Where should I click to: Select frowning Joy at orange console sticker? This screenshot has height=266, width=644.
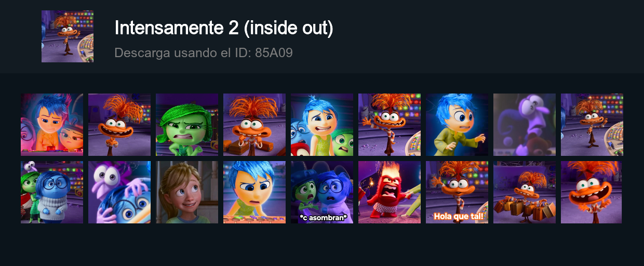pos(254,192)
